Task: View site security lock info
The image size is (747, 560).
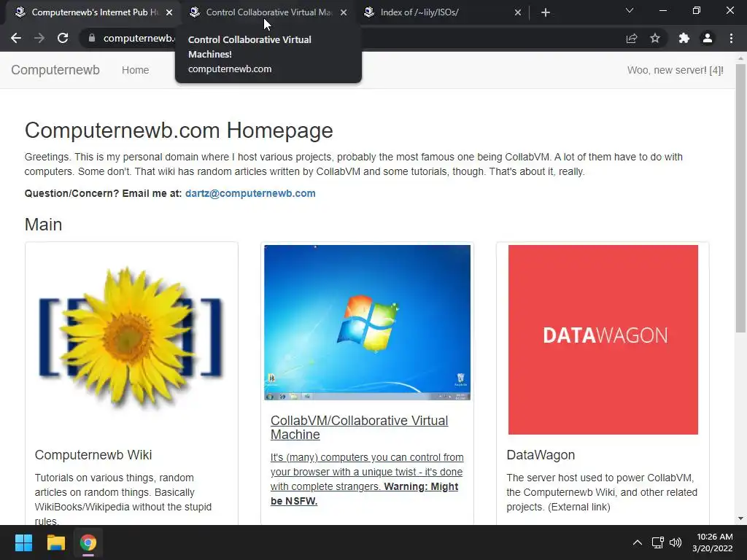Action: [x=92, y=38]
